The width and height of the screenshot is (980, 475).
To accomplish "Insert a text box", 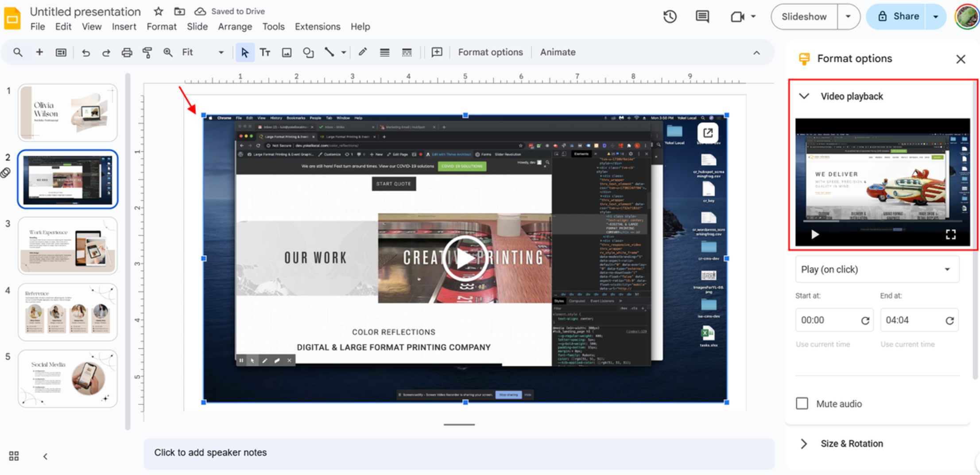I will [x=265, y=52].
